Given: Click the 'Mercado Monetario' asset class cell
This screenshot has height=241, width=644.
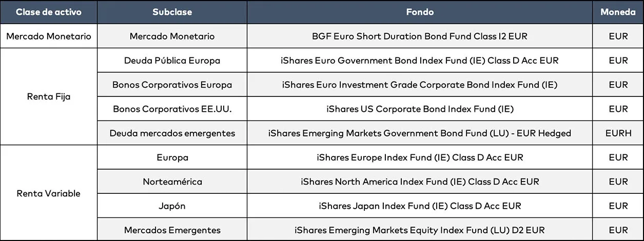Looking at the screenshot, I should (x=48, y=36).
